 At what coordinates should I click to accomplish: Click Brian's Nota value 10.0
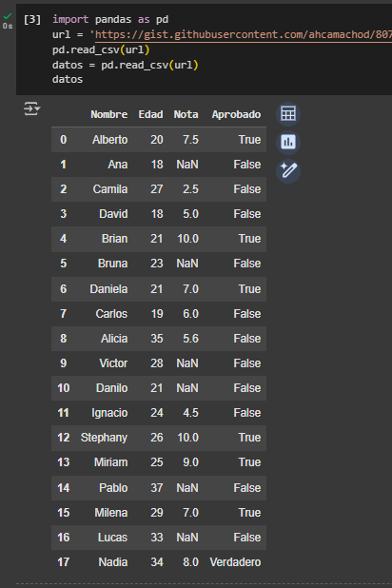coord(188,239)
